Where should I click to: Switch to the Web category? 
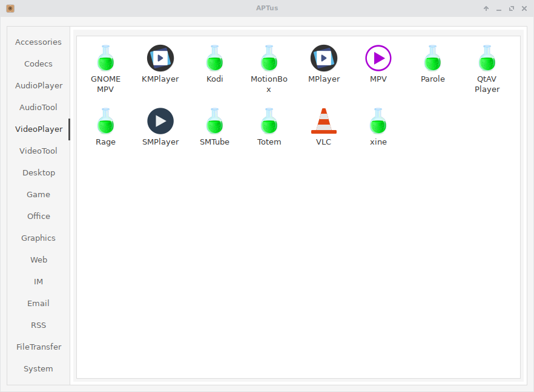click(39, 260)
